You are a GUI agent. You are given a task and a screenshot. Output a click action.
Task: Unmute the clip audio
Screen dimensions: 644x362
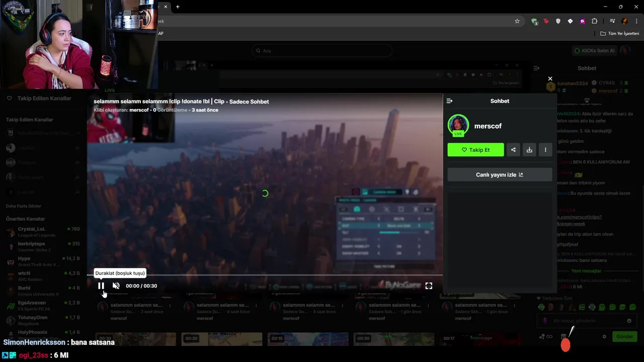116,286
